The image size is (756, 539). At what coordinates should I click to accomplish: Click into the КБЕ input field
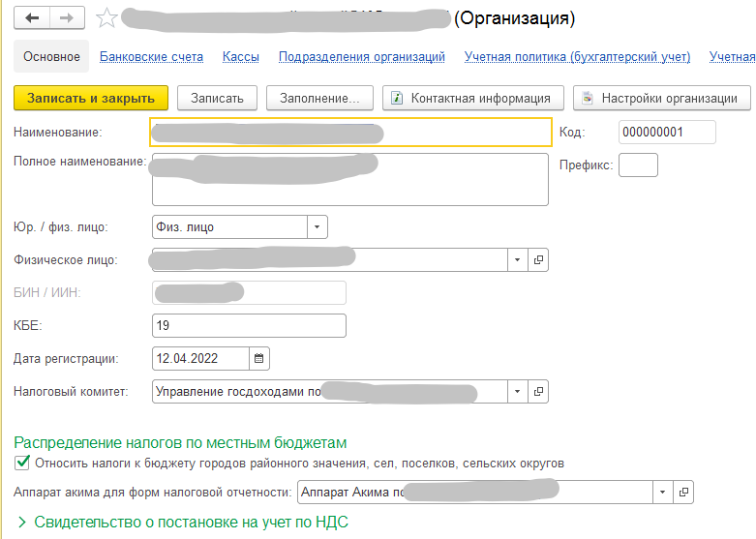pos(249,326)
